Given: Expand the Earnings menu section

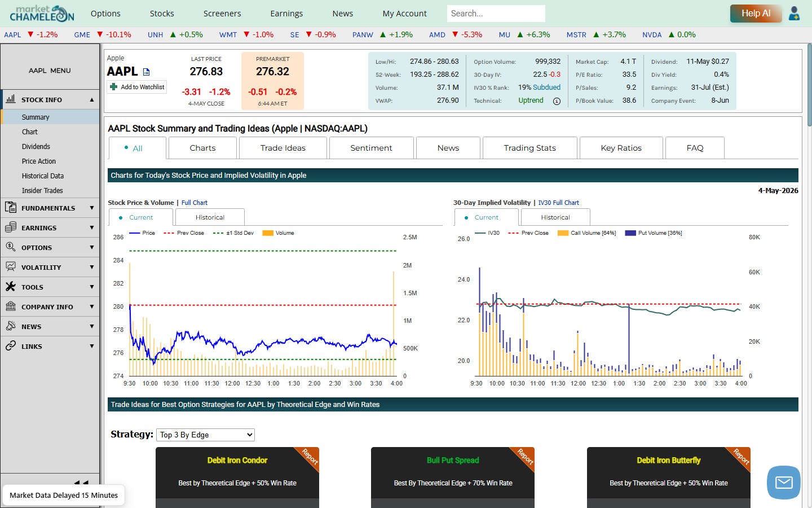Looking at the screenshot, I should [x=92, y=227].
